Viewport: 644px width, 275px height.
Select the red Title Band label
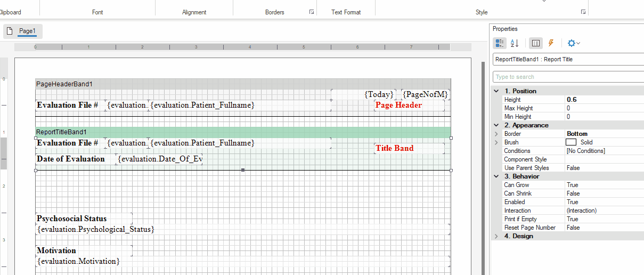409,148
